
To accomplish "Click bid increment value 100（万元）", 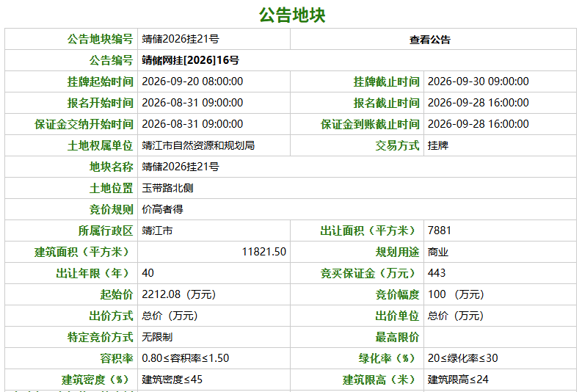I will click(x=456, y=295).
